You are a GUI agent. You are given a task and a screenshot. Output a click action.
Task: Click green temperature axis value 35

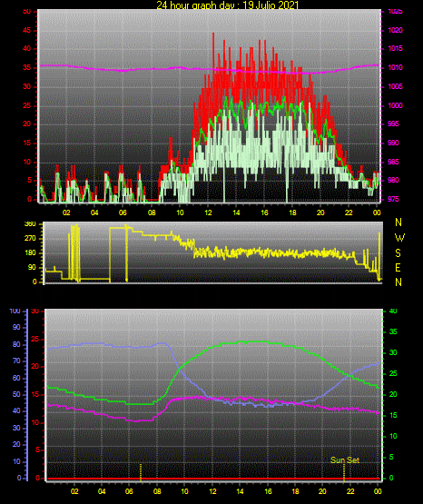393,331
